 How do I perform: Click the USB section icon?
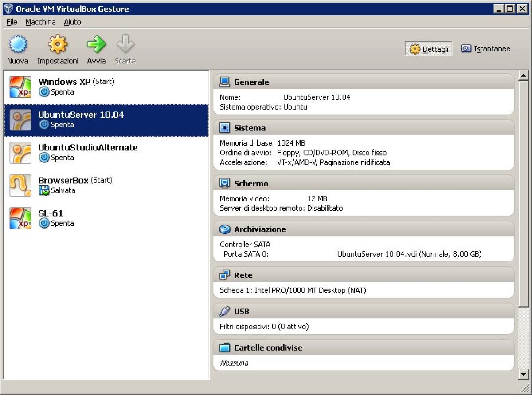click(224, 311)
